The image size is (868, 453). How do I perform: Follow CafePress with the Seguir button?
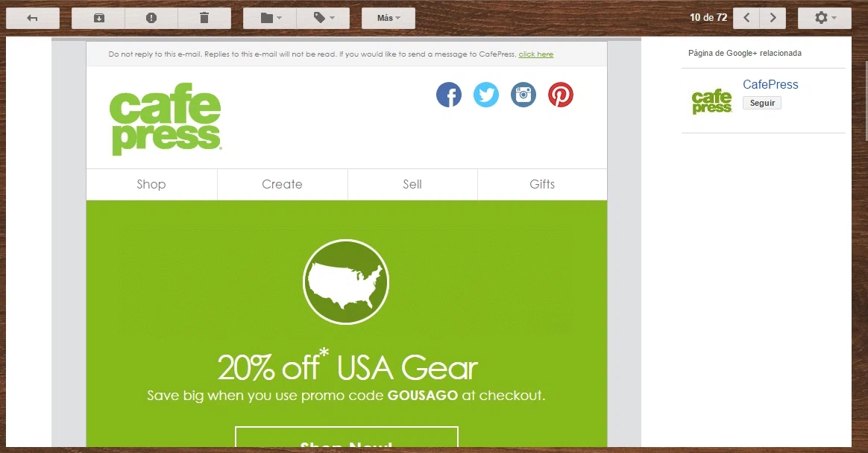coord(761,103)
